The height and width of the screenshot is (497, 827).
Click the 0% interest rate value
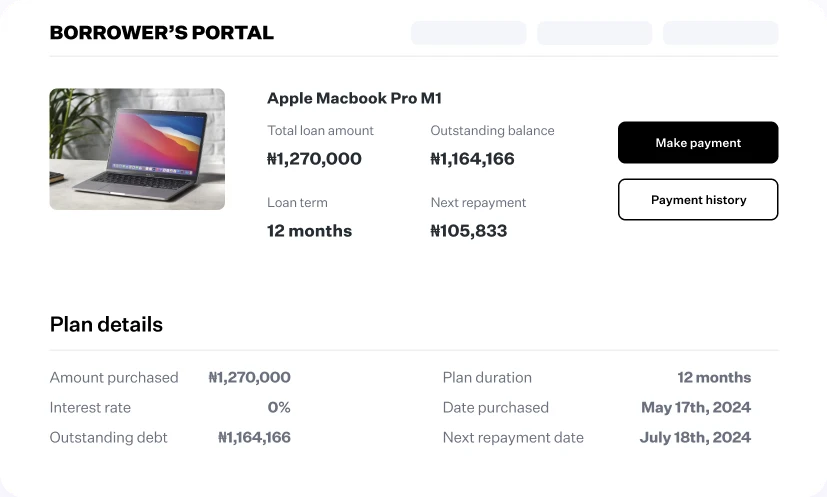[279, 407]
